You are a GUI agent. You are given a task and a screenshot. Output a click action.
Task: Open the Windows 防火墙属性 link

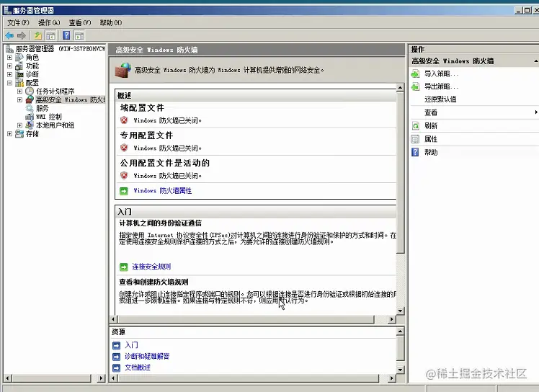point(162,191)
